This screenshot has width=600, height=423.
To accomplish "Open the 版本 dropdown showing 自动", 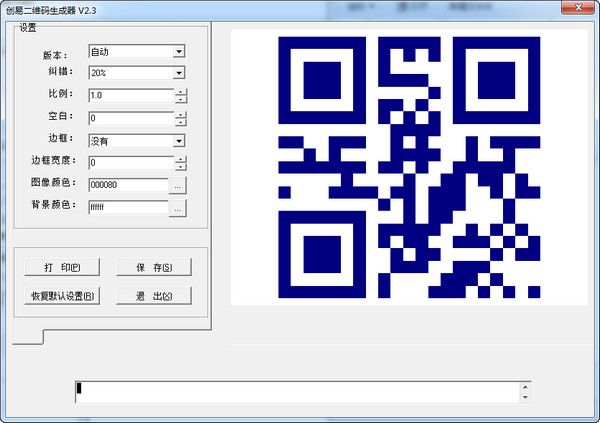I will point(179,51).
